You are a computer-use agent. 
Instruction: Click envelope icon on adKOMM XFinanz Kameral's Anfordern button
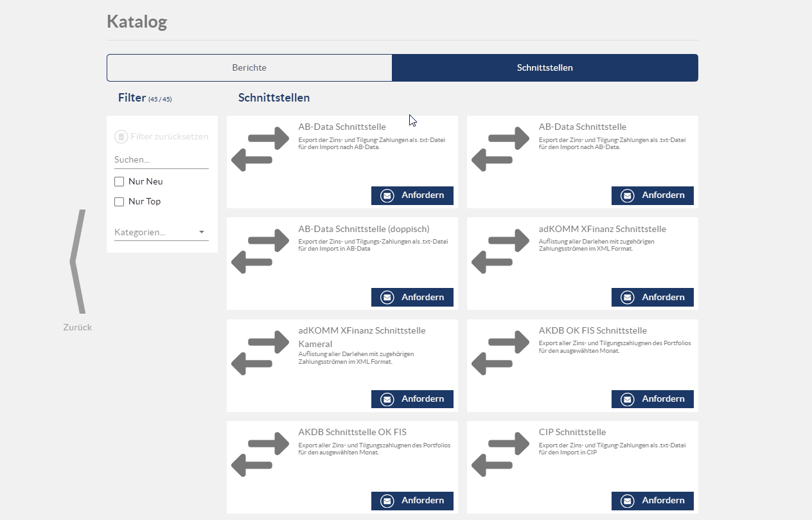(387, 399)
